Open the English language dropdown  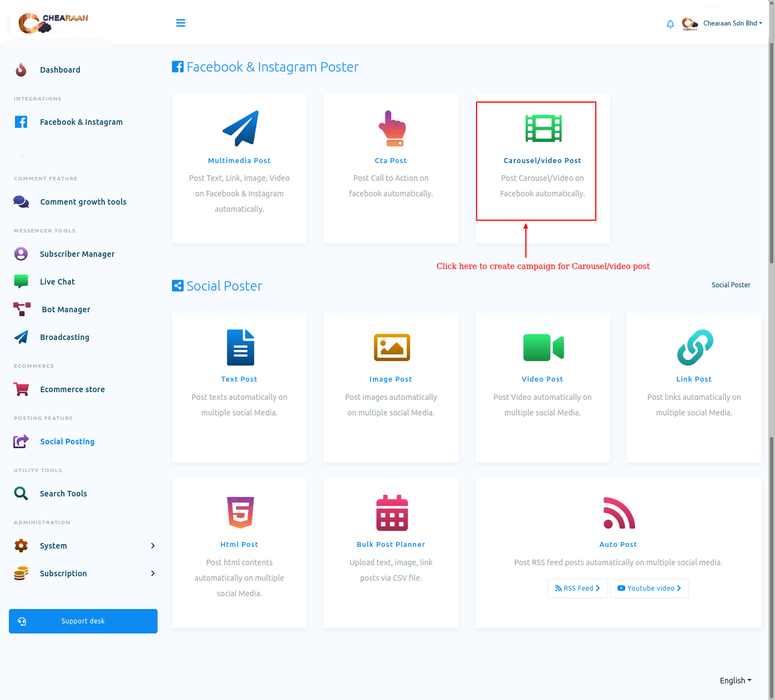pos(735,681)
